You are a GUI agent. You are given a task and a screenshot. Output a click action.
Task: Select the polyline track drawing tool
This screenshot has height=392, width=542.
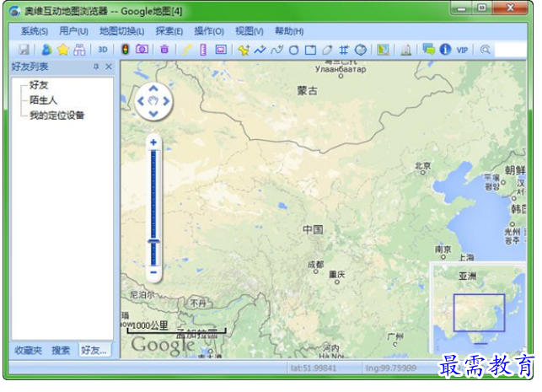(260, 50)
